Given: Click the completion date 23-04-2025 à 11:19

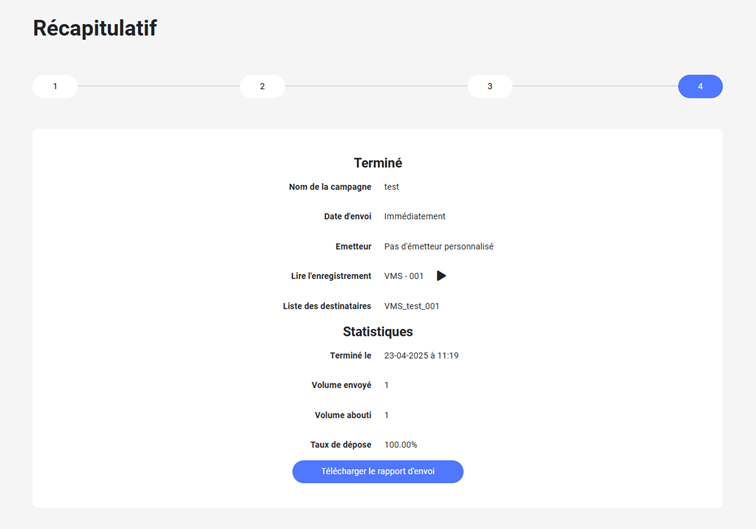Looking at the screenshot, I should (421, 355).
